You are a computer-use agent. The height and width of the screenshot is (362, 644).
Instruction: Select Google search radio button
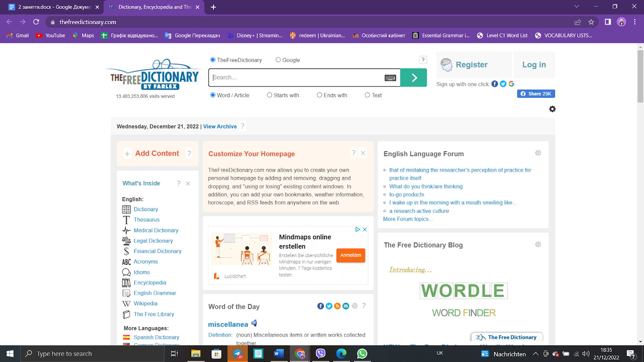tap(278, 60)
